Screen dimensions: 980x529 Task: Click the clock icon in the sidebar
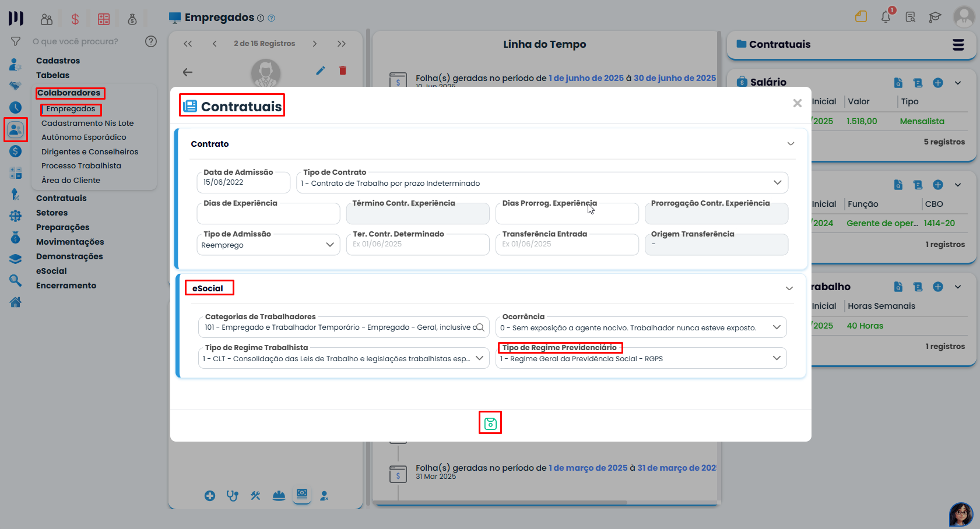pyautogui.click(x=16, y=107)
